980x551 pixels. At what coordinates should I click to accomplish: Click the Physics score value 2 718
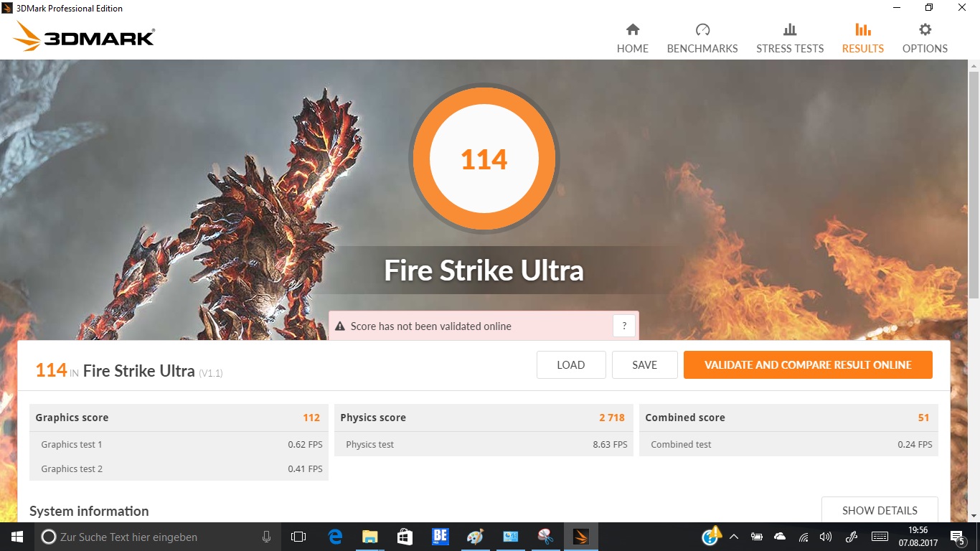(x=612, y=418)
